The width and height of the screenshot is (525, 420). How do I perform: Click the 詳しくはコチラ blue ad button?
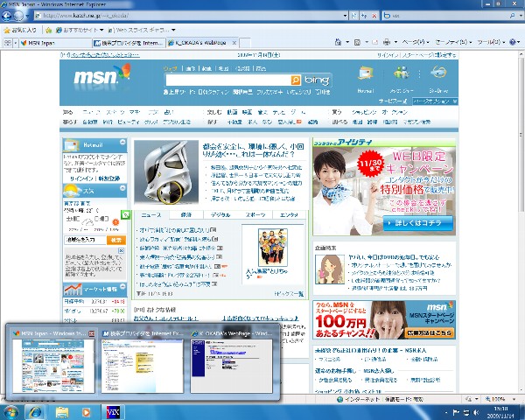[x=418, y=223]
